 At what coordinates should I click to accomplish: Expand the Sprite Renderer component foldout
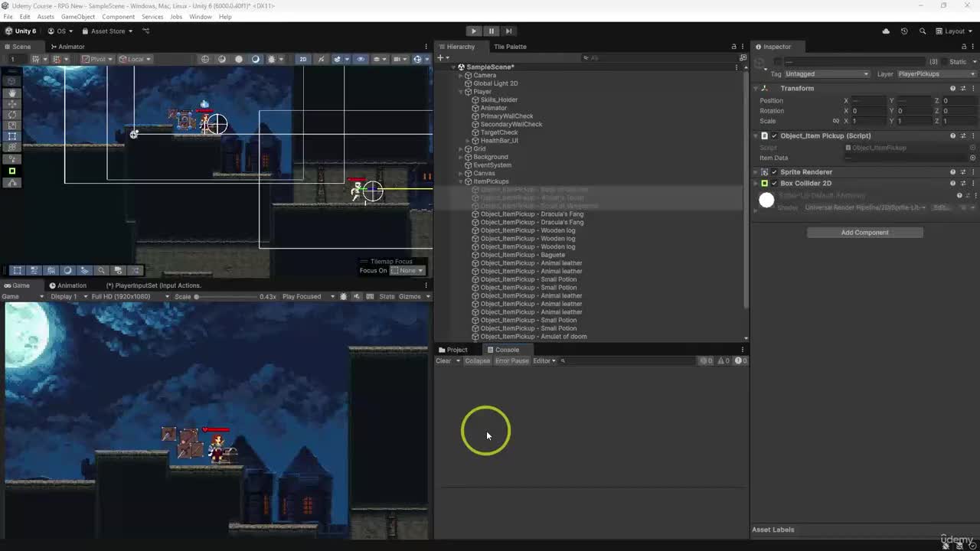coord(756,172)
